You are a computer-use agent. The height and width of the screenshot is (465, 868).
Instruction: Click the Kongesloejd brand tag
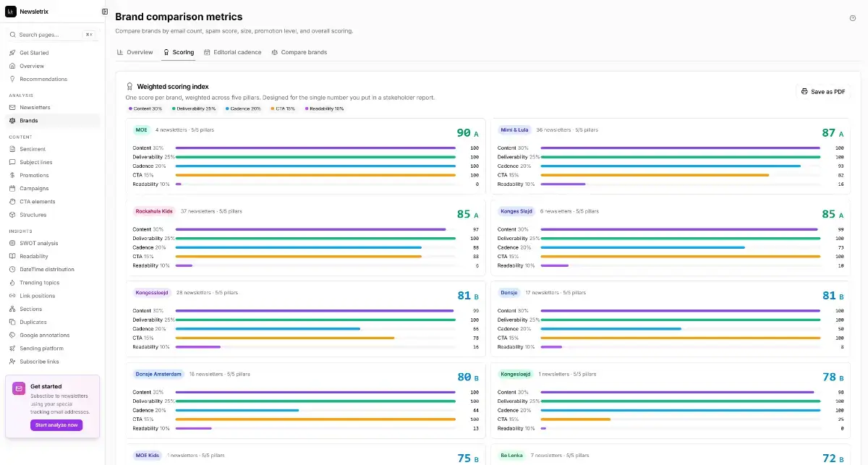click(516, 374)
